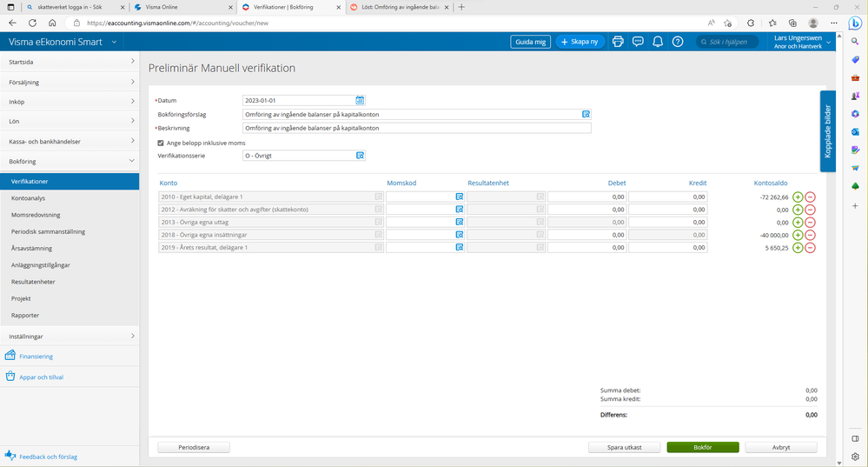Click the Kredit field for account 2019

[x=667, y=248]
